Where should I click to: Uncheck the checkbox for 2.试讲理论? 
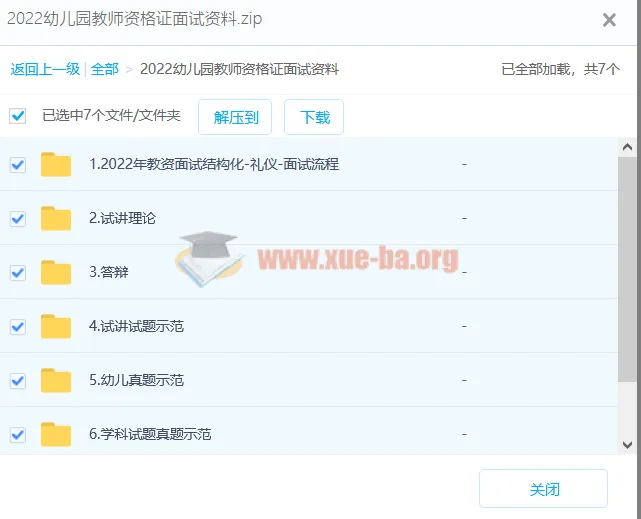[17, 218]
